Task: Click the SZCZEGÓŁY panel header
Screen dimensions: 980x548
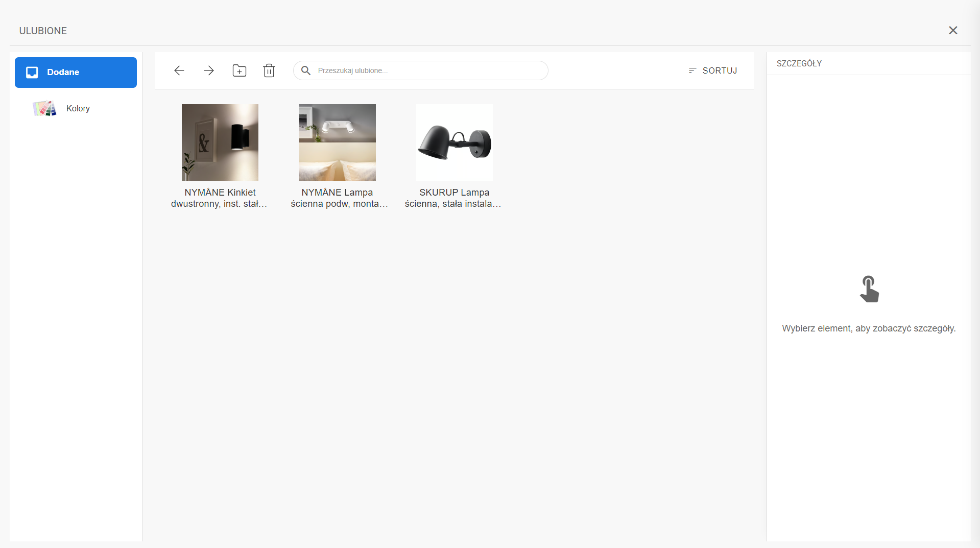Action: 799,63
